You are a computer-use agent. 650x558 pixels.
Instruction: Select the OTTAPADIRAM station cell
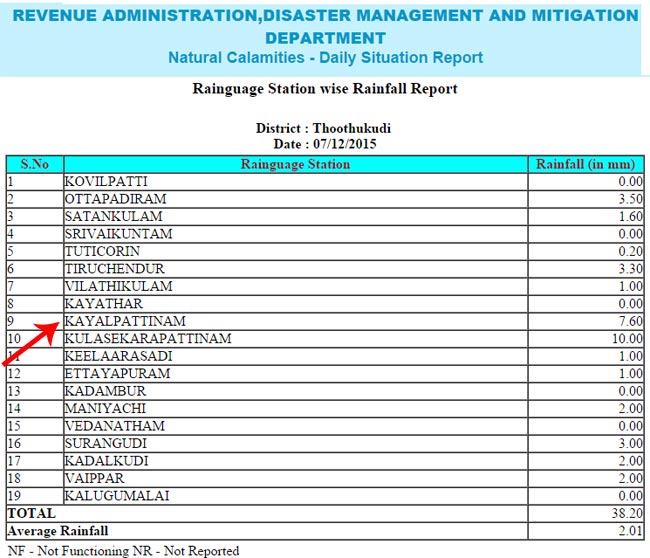pos(296,199)
